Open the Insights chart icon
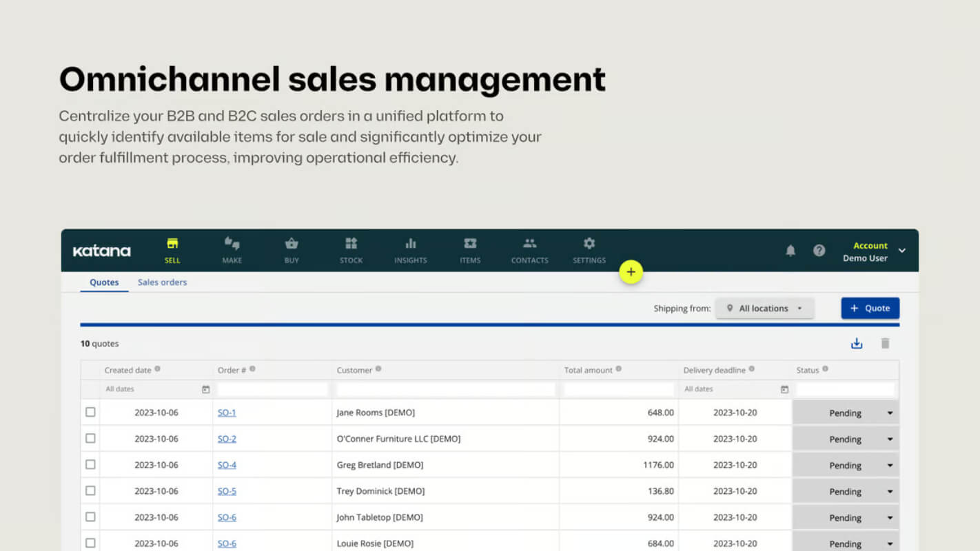The height and width of the screenshot is (551, 980). click(x=411, y=243)
